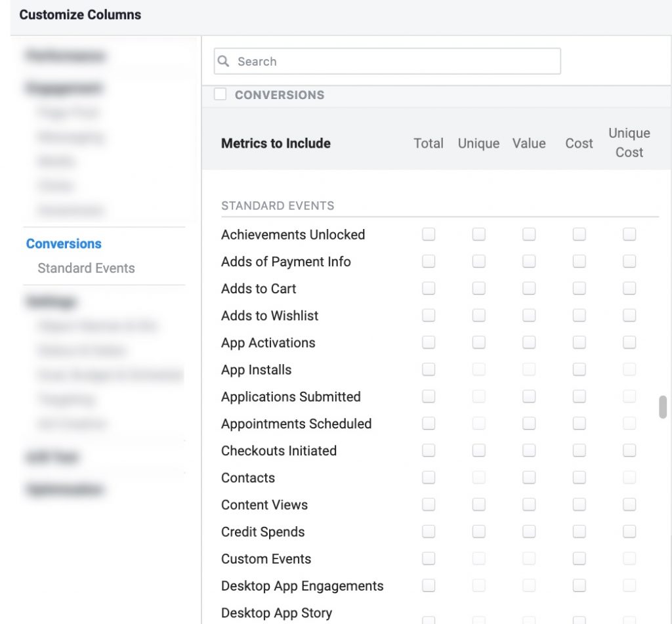Enable Unique Cost for Credit Spends
672x624 pixels.
pyautogui.click(x=629, y=531)
